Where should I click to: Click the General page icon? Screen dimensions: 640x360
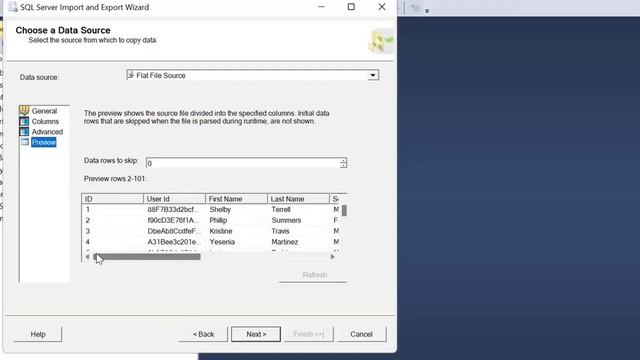(24, 111)
